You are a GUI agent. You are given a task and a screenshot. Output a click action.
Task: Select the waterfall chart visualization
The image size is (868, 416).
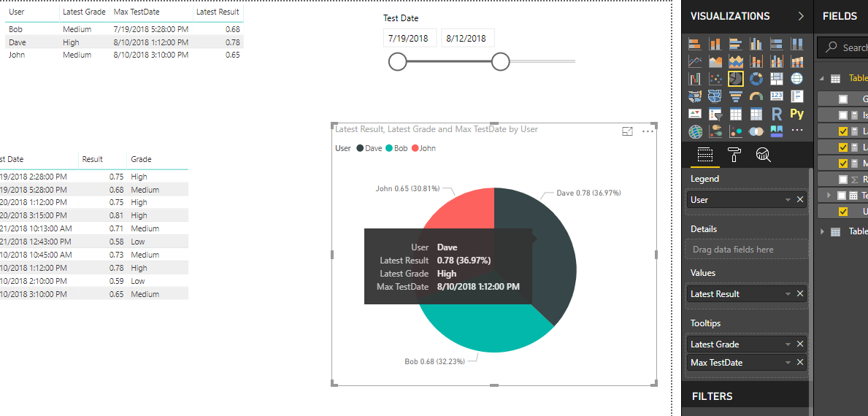coord(695,79)
